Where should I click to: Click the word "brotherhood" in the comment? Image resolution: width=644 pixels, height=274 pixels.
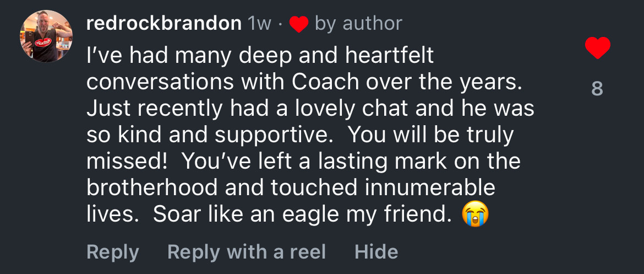point(152,188)
